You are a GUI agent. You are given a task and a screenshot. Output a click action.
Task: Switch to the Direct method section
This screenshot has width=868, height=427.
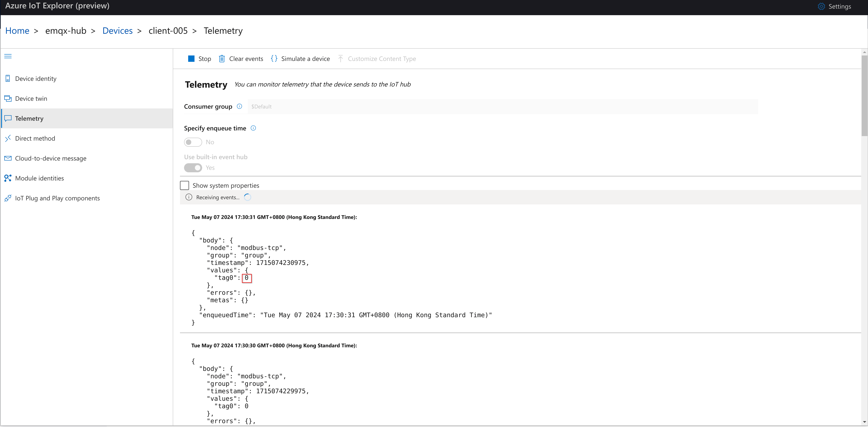click(x=35, y=138)
